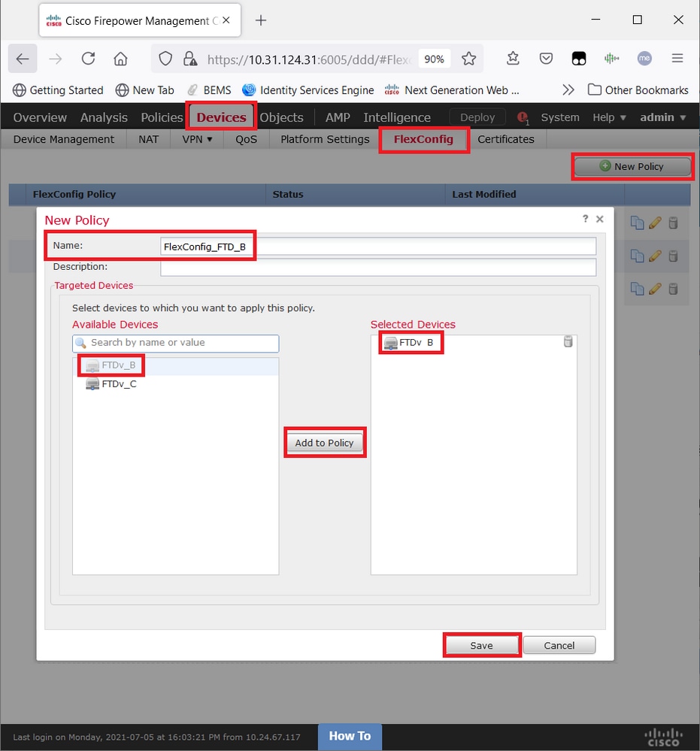Open the Identity Services Engine bookmark
700x751 pixels.
[308, 90]
